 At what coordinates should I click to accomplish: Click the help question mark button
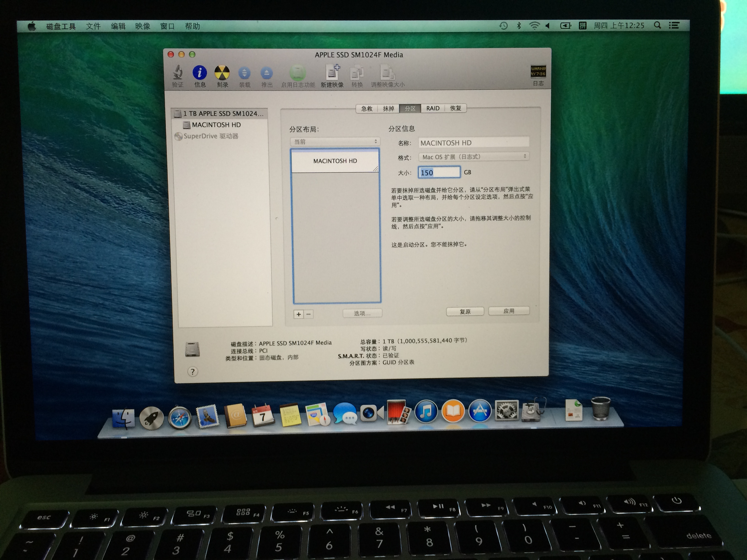(x=192, y=372)
